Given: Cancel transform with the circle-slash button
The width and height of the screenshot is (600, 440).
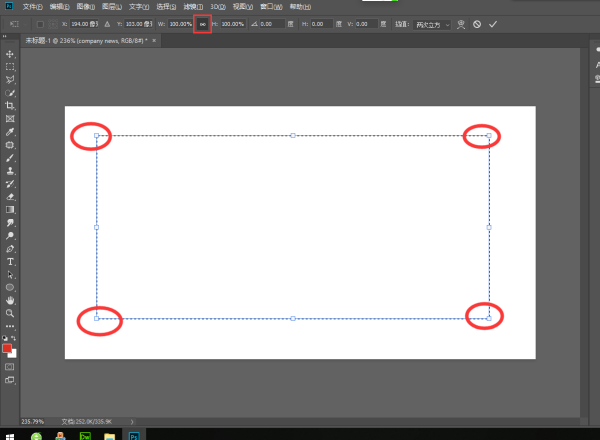Looking at the screenshot, I should 476,23.
